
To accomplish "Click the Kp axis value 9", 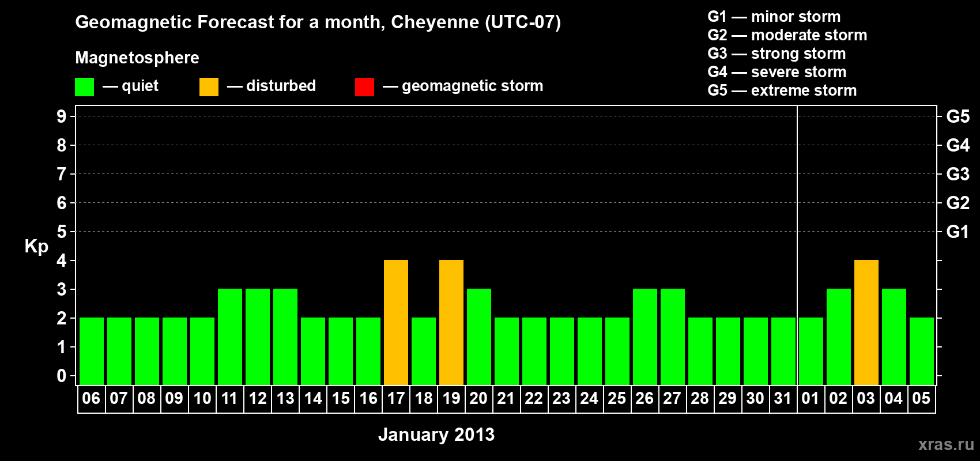I will coord(62,116).
